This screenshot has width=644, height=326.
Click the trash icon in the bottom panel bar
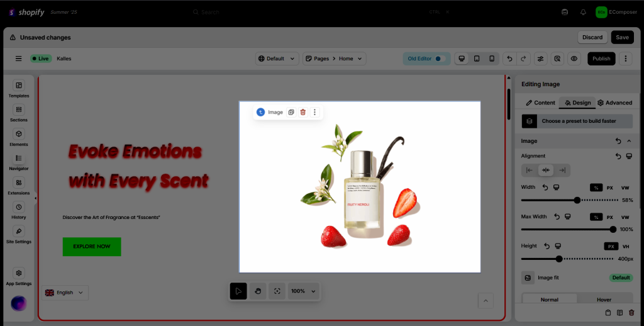tap(631, 313)
